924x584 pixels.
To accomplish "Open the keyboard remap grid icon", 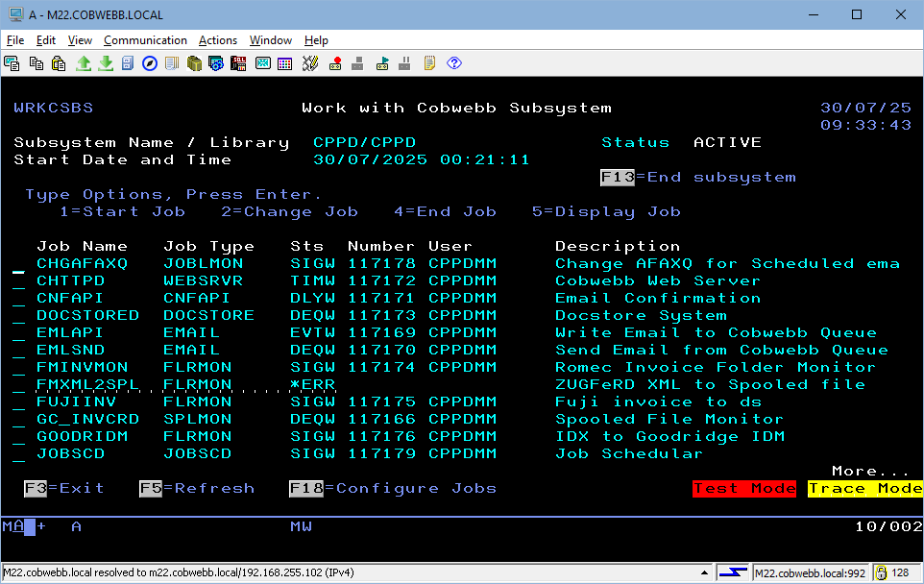I will [x=284, y=63].
